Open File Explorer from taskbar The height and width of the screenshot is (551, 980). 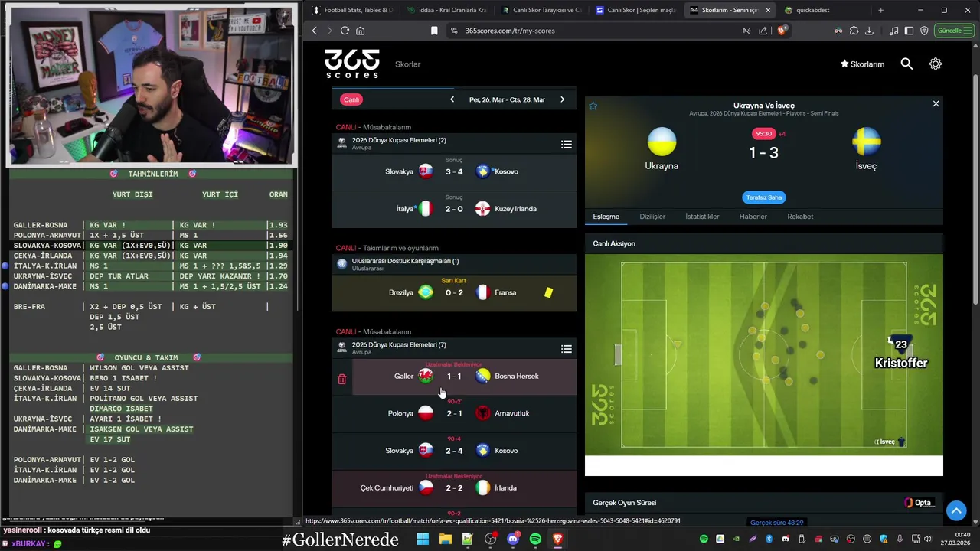tap(445, 540)
